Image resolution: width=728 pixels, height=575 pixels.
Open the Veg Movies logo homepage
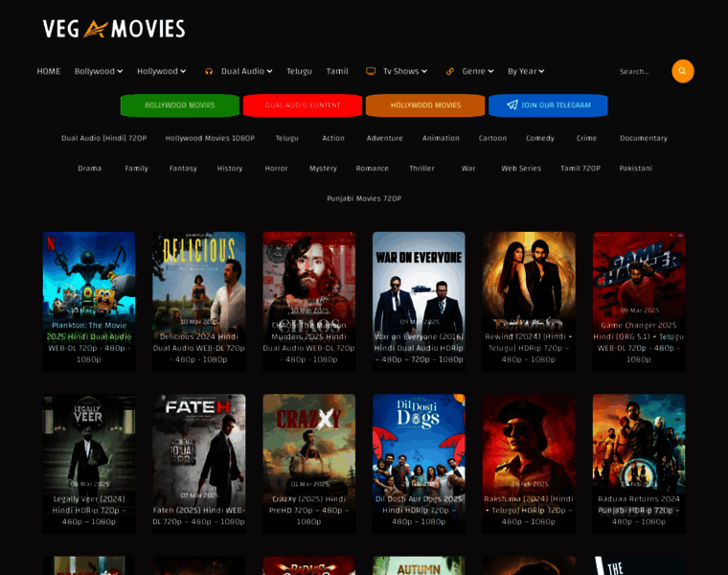tap(114, 29)
